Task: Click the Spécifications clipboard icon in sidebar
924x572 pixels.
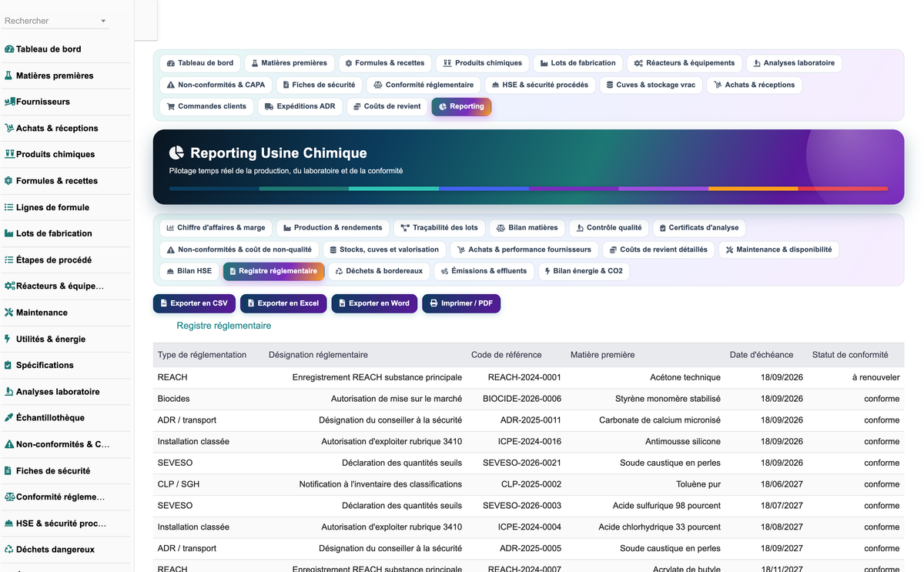Action: click(8, 365)
